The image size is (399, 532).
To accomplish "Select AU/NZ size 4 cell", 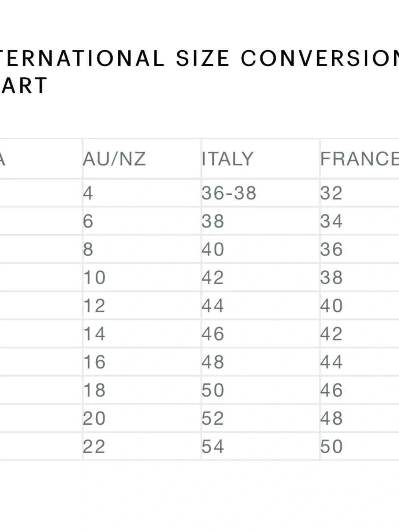I will click(142, 193).
